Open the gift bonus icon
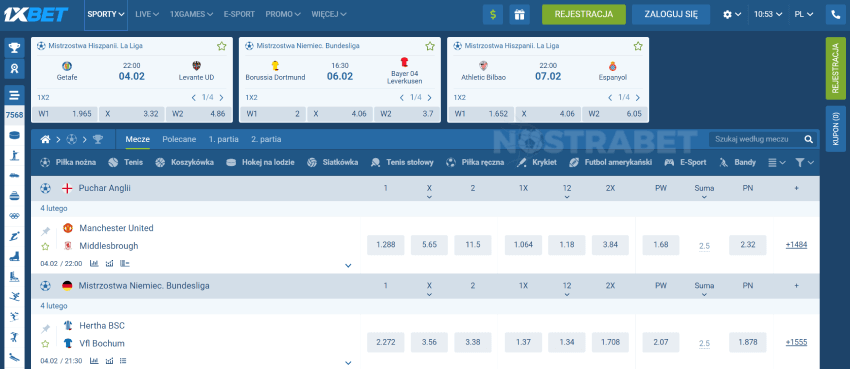The height and width of the screenshot is (369, 850). point(519,15)
